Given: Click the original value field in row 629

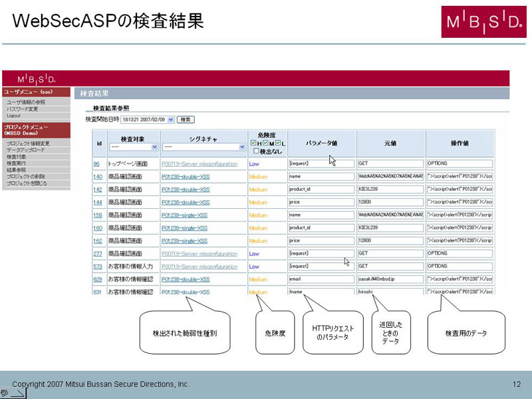Looking at the screenshot, I should (390, 279).
